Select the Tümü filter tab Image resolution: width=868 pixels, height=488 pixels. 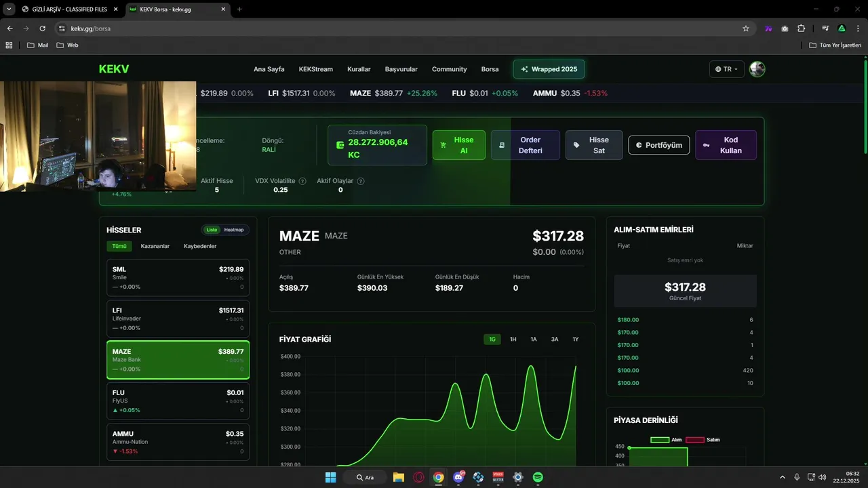click(119, 246)
